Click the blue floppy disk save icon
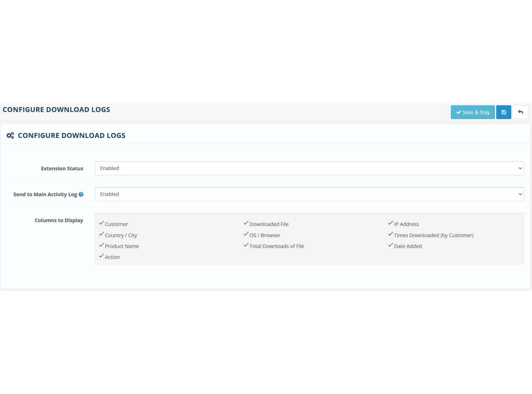Image resolution: width=532 pixels, height=394 pixels. tap(503, 112)
